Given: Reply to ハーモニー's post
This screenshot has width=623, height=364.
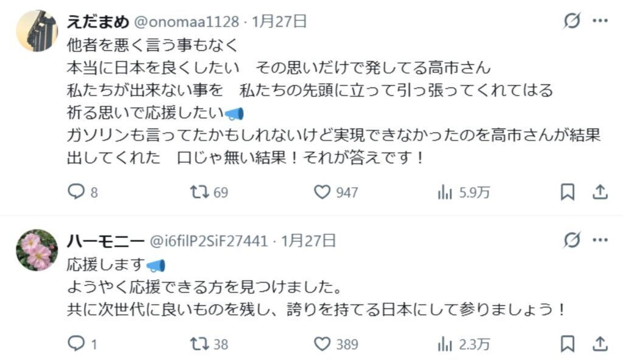Looking at the screenshot, I should click(x=75, y=344).
